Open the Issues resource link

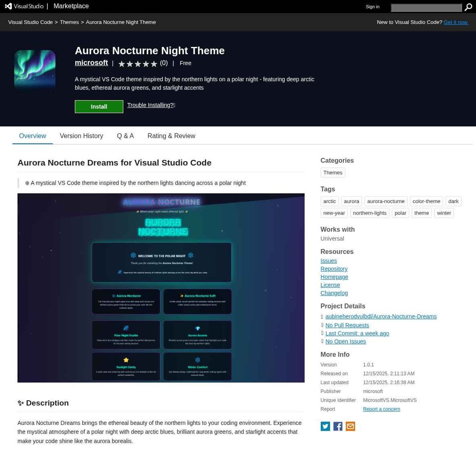click(x=328, y=261)
